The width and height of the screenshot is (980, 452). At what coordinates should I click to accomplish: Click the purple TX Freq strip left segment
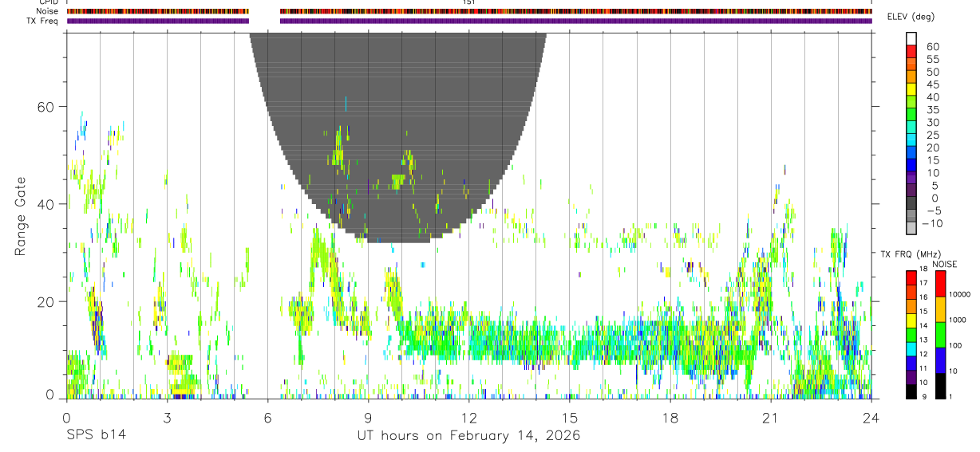(157, 21)
